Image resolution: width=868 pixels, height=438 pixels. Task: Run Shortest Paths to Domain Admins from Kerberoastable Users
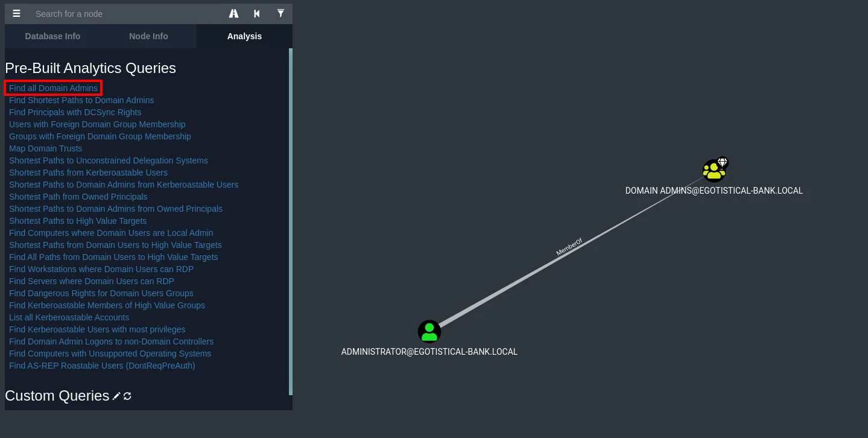[124, 185]
